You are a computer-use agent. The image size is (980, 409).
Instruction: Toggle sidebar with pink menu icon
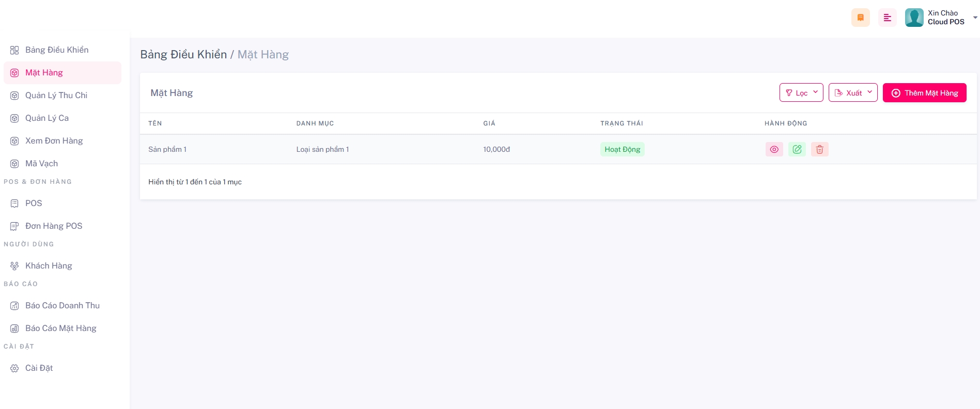coord(887,18)
